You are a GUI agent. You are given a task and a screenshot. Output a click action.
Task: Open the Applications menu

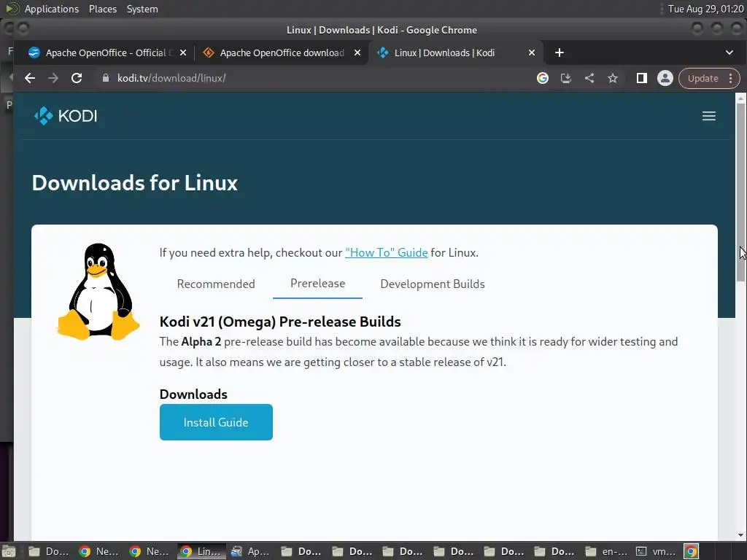[52, 9]
